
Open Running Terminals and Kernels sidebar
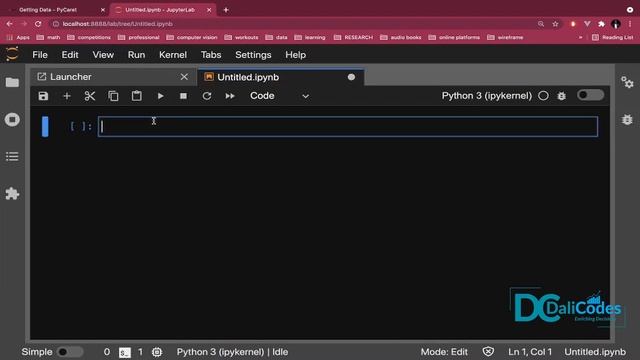pos(12,120)
